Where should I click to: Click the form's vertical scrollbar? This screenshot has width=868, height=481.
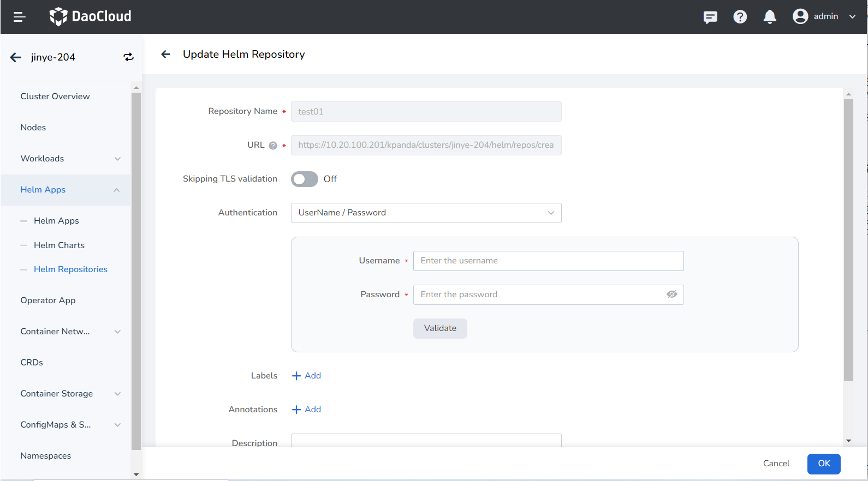[x=848, y=240]
